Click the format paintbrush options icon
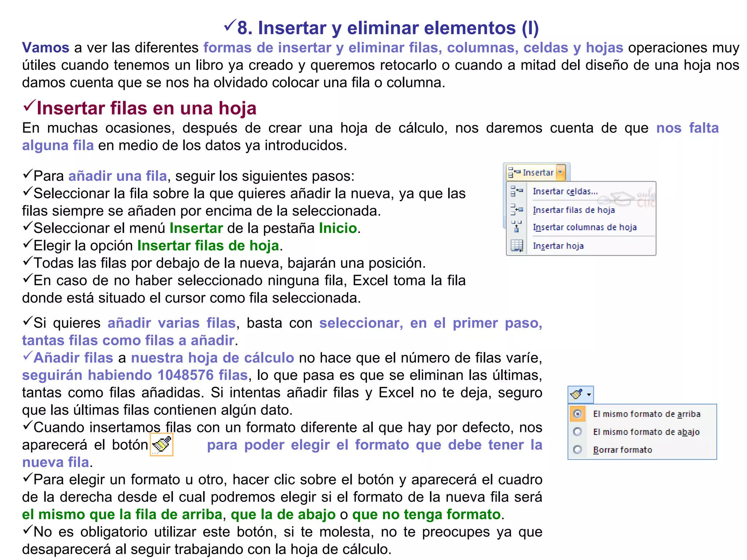Screen dimensions: 747x560 (x=577, y=394)
